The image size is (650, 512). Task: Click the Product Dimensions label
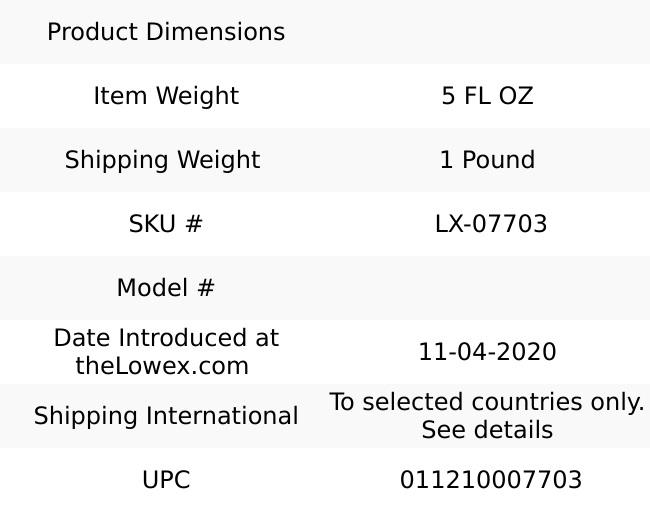point(166,32)
